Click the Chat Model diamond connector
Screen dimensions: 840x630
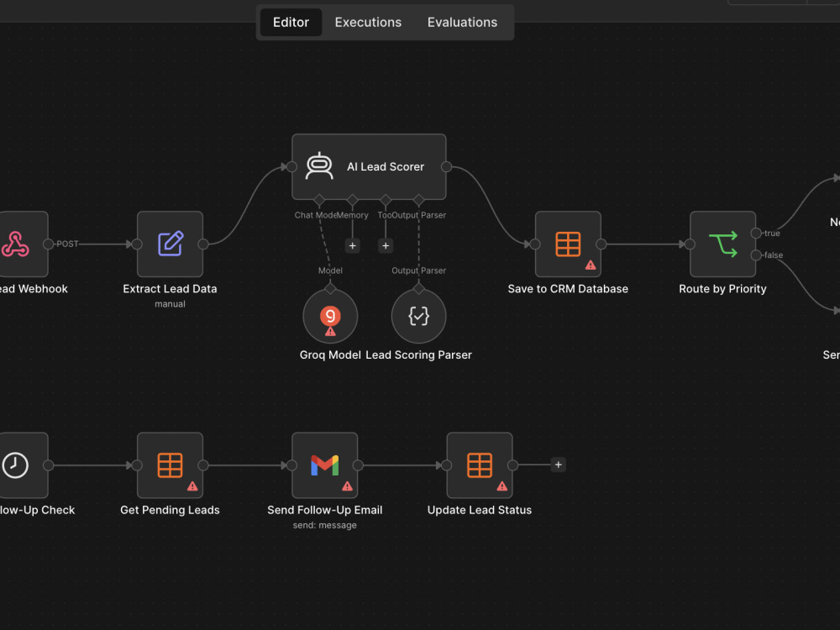point(319,201)
